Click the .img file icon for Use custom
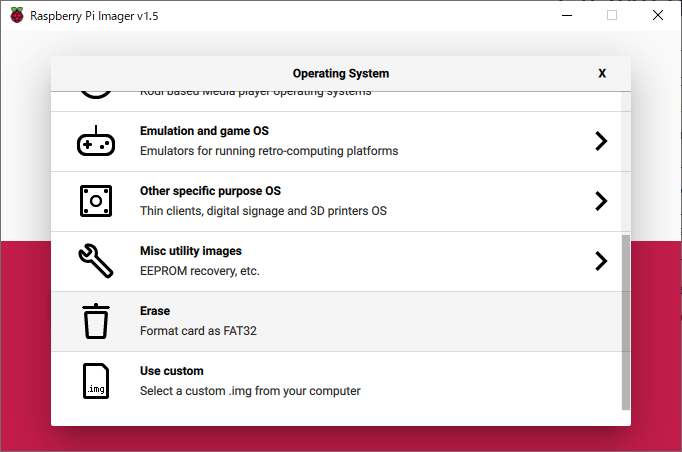The width and height of the screenshot is (682, 452). click(x=96, y=381)
